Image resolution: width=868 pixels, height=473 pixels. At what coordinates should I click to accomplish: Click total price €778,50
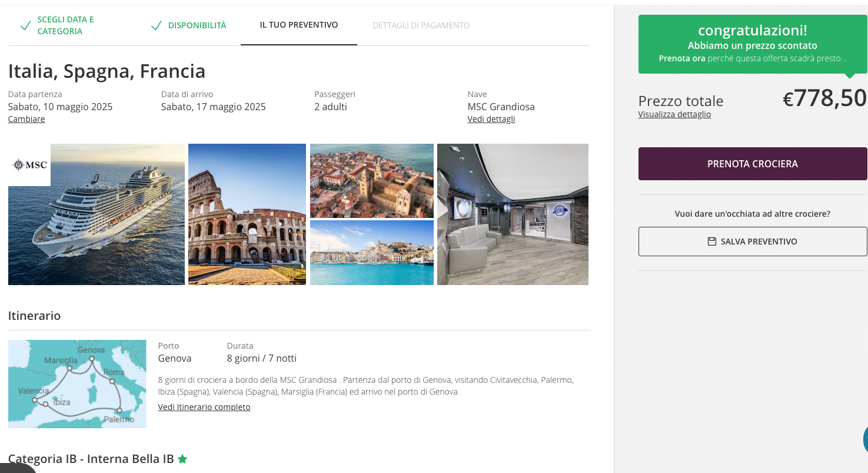[x=824, y=98]
